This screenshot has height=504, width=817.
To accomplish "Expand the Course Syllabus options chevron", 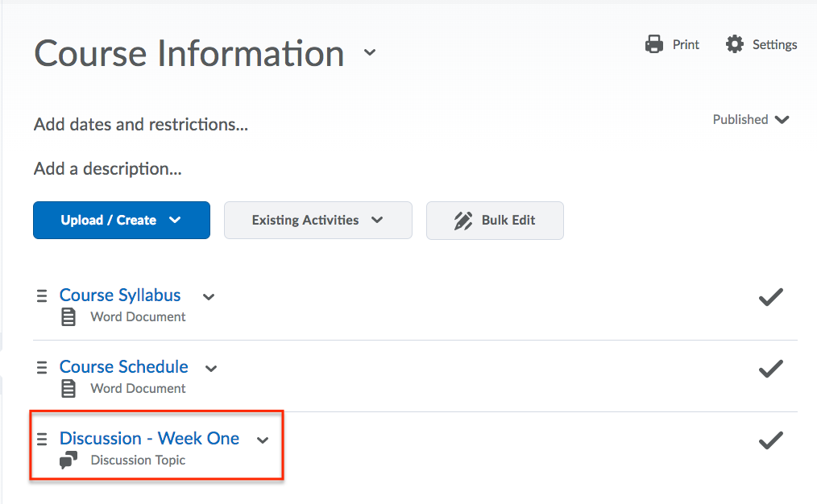I will pos(209,297).
